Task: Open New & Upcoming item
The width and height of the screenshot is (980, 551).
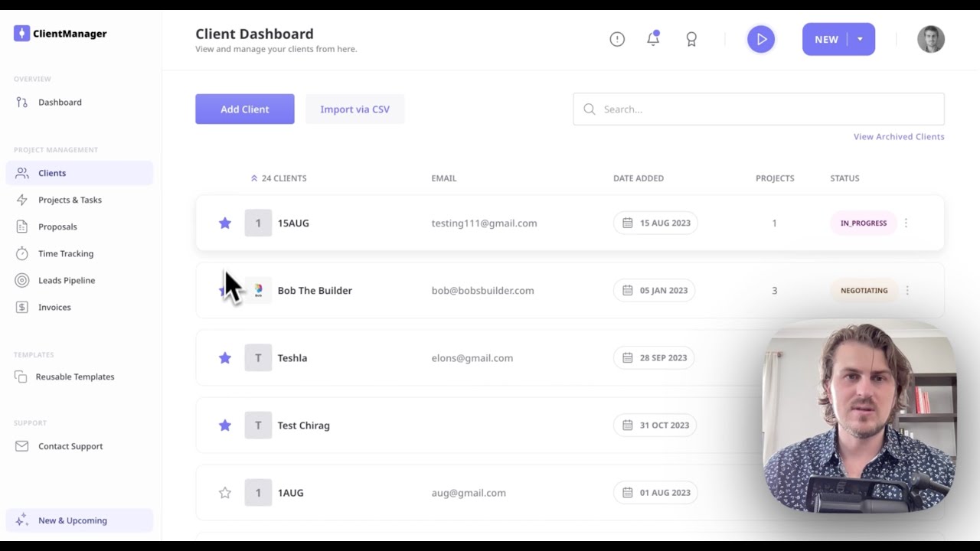Action: (x=80, y=520)
